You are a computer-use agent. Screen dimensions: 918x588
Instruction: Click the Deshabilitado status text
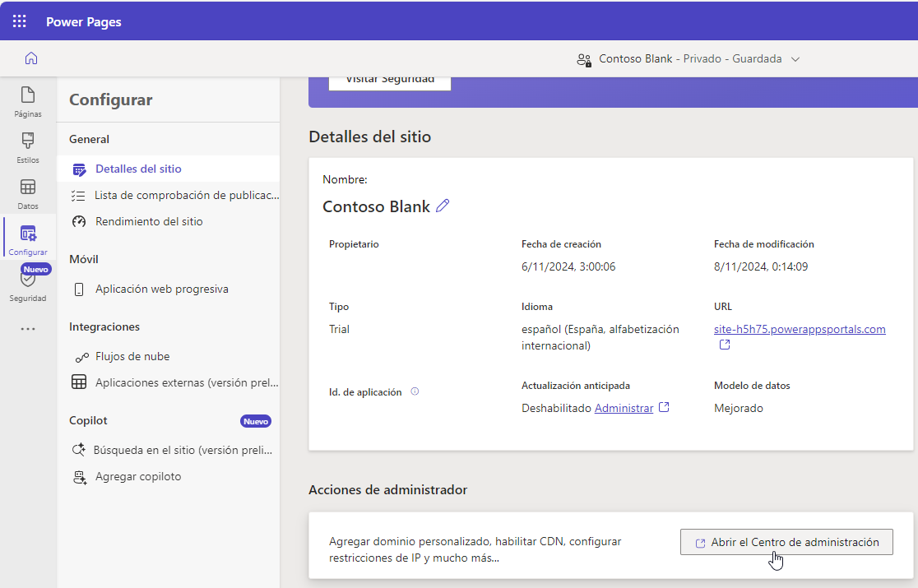point(556,409)
